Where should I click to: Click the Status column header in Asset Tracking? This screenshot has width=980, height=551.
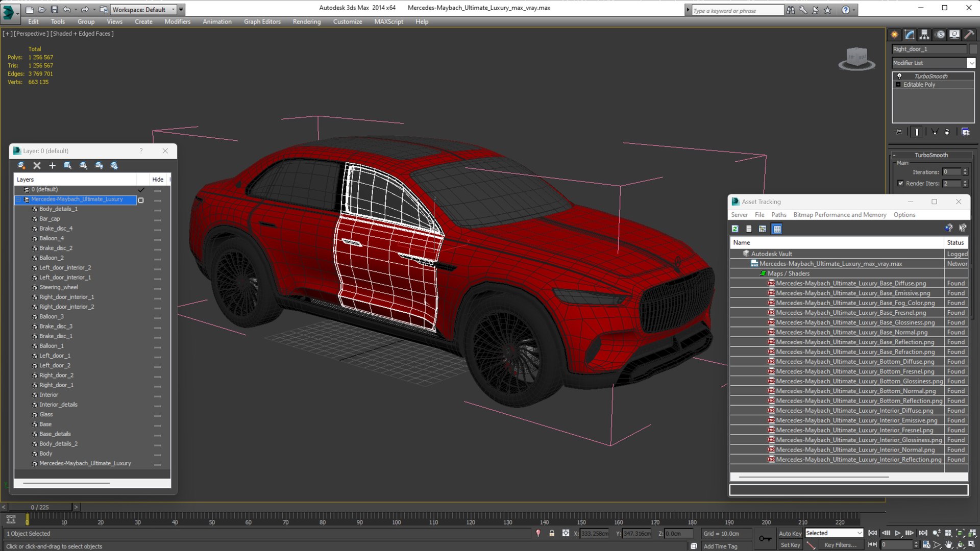(x=955, y=243)
